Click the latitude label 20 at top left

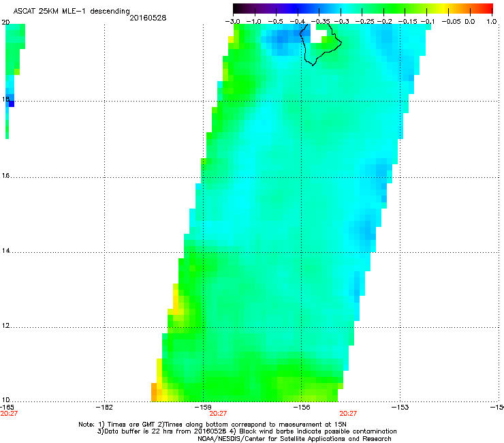[x=5, y=22]
